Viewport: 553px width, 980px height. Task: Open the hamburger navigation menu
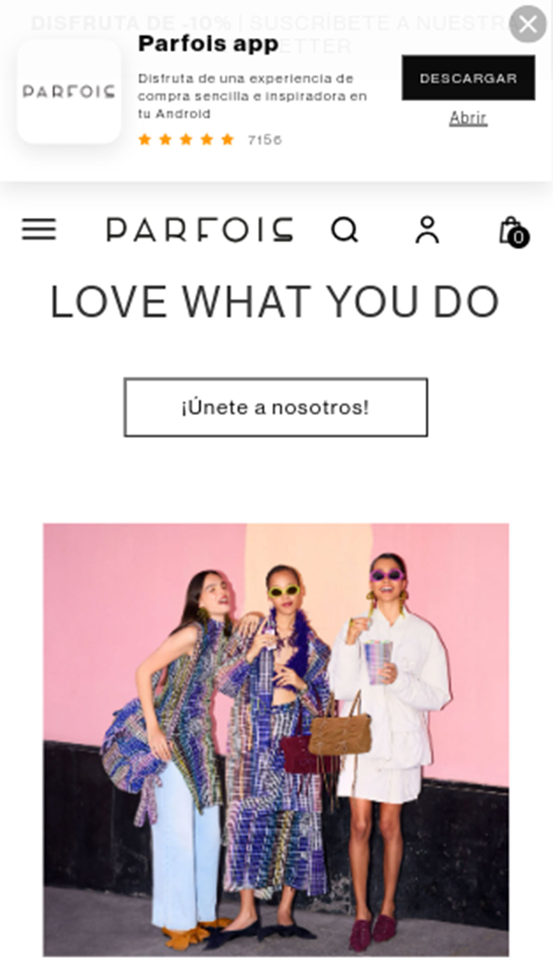pyautogui.click(x=39, y=229)
